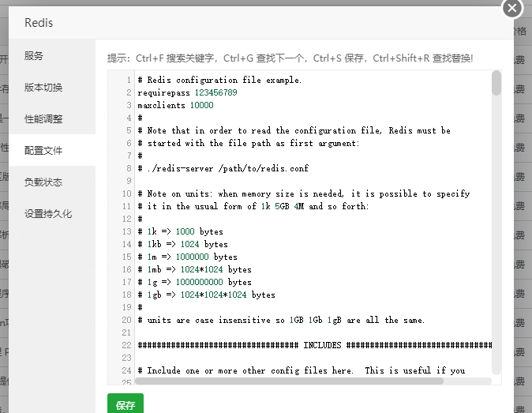Click the editor horizontal scrollbar thumb
The height and width of the screenshot is (413, 532).
pyautogui.click(x=289, y=381)
